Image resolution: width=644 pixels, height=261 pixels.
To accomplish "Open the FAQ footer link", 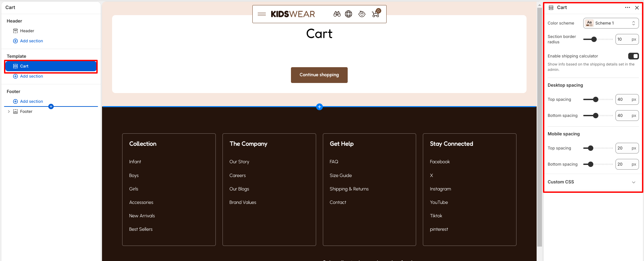I will 334,162.
